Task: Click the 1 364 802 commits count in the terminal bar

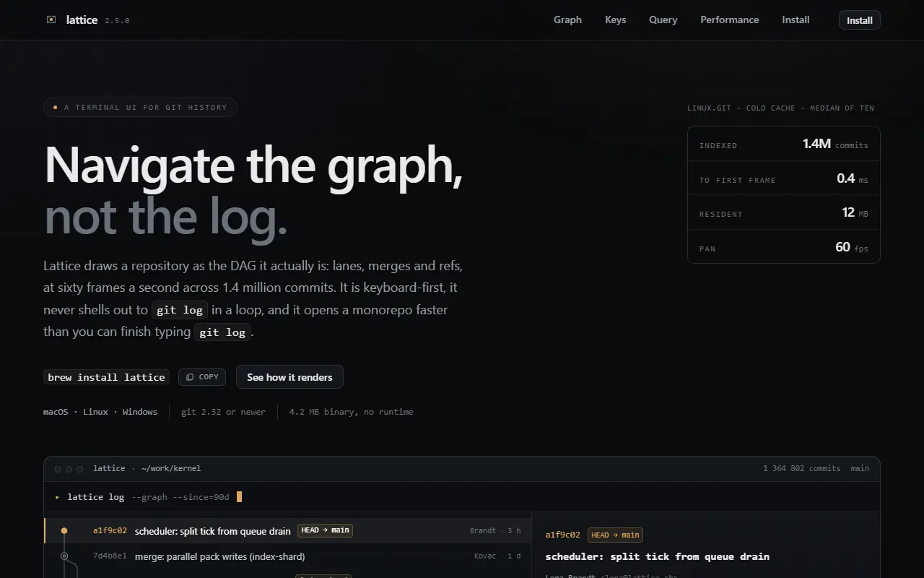Action: pyautogui.click(x=801, y=468)
